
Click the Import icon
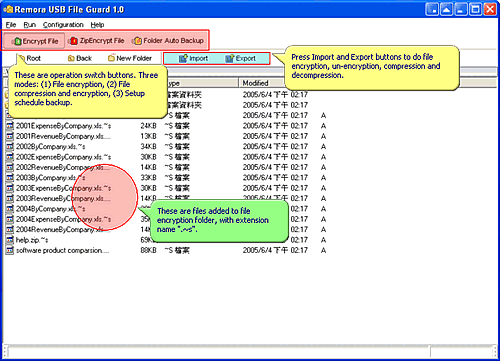183,59
